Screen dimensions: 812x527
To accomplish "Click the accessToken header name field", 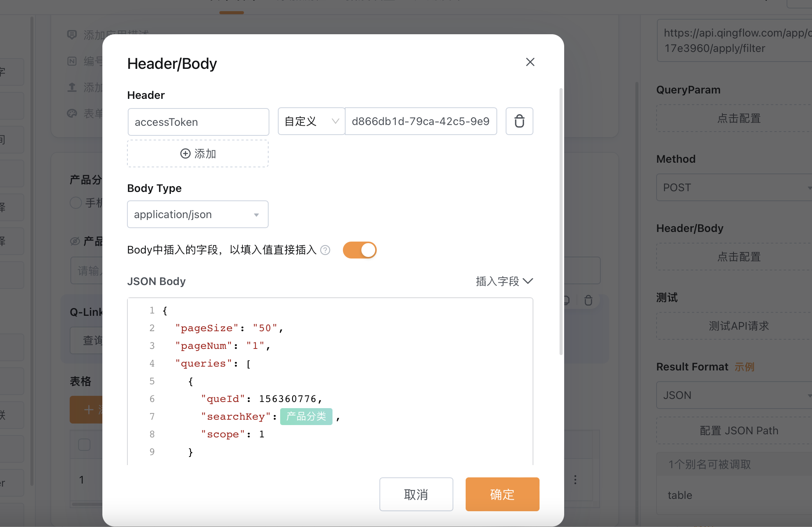I will pyautogui.click(x=198, y=122).
